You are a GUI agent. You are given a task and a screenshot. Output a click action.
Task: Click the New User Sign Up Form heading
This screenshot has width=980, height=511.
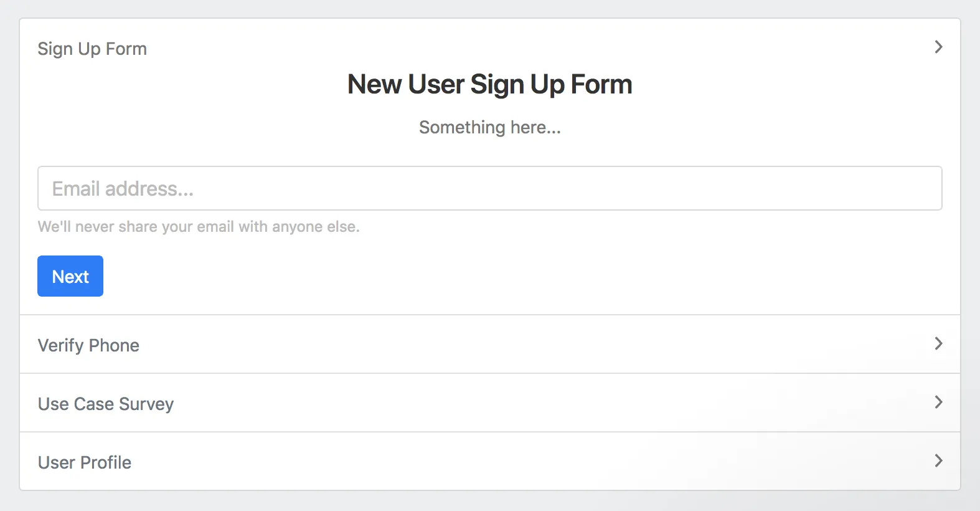pos(489,84)
